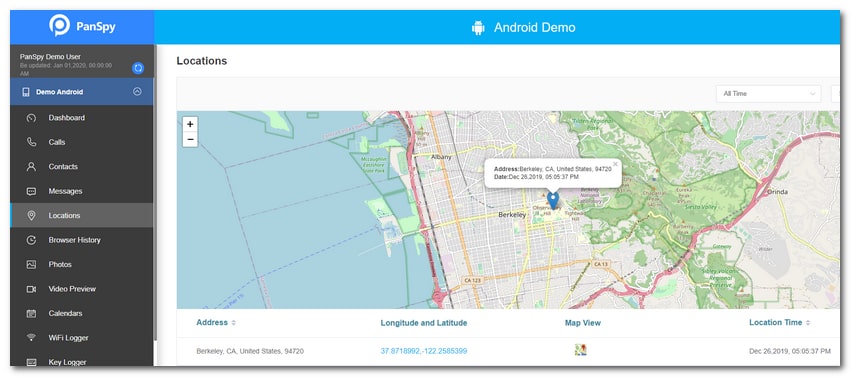The height and width of the screenshot is (377, 851).
Task: Open the Dashboard menu item
Action: (81, 118)
